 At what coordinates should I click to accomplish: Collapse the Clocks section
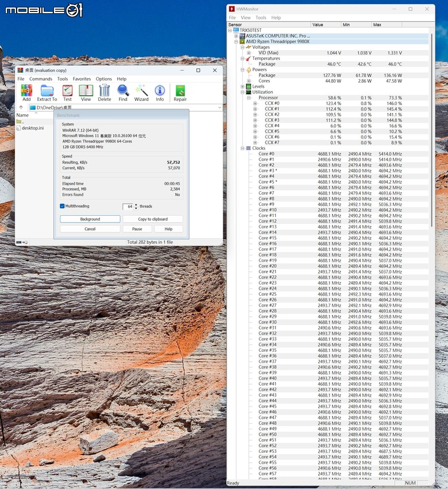pos(242,148)
